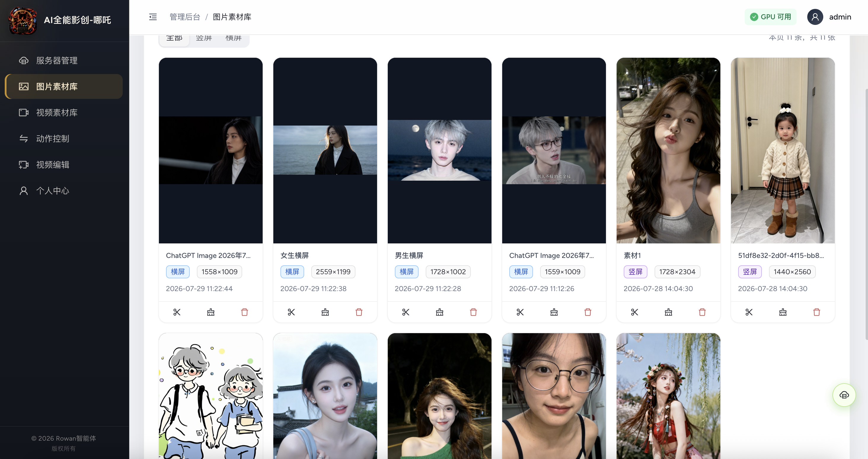868x459 pixels.
Task: Click scissors icon on 男生横屏 card
Action: [x=406, y=312]
